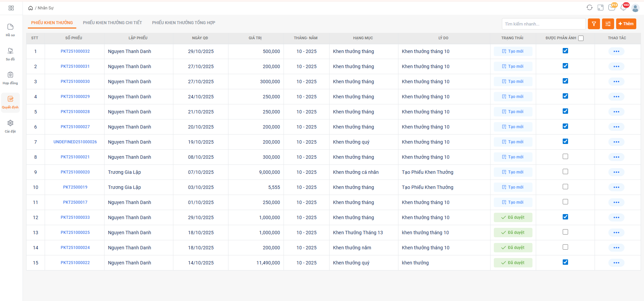644x301 pixels.
Task: Switch to Phiếu khen thưởng tổng hợp tab
Action: (183, 23)
